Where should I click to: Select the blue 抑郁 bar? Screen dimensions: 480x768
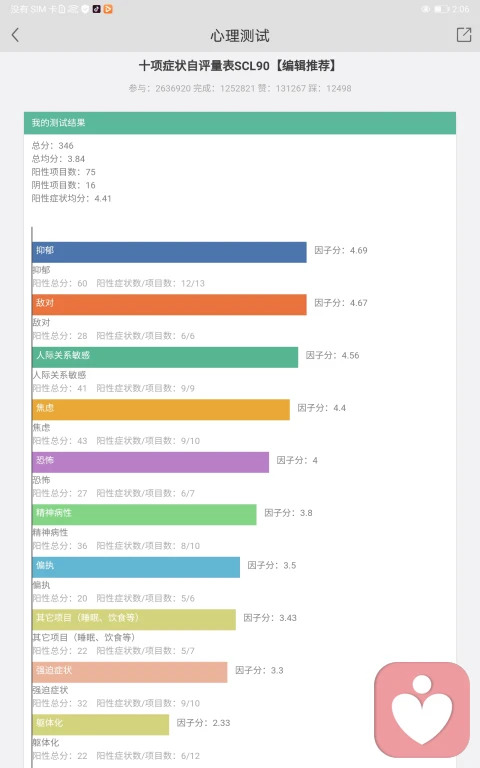click(169, 252)
